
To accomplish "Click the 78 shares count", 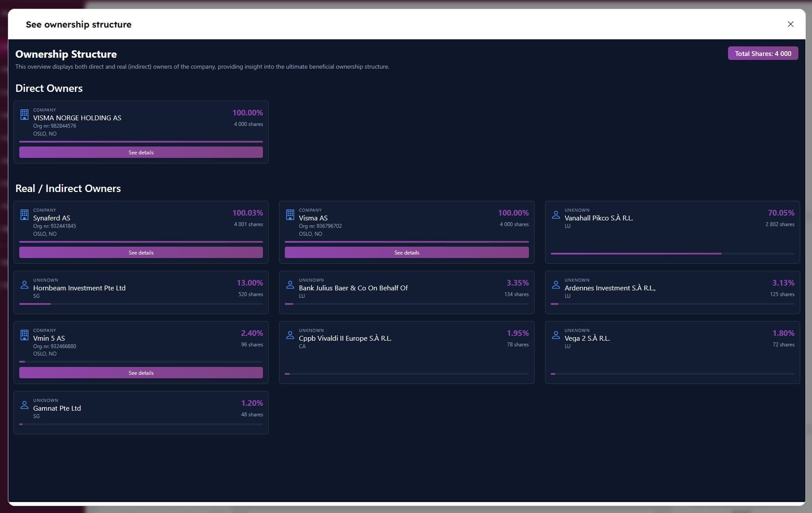I will click(x=518, y=345).
